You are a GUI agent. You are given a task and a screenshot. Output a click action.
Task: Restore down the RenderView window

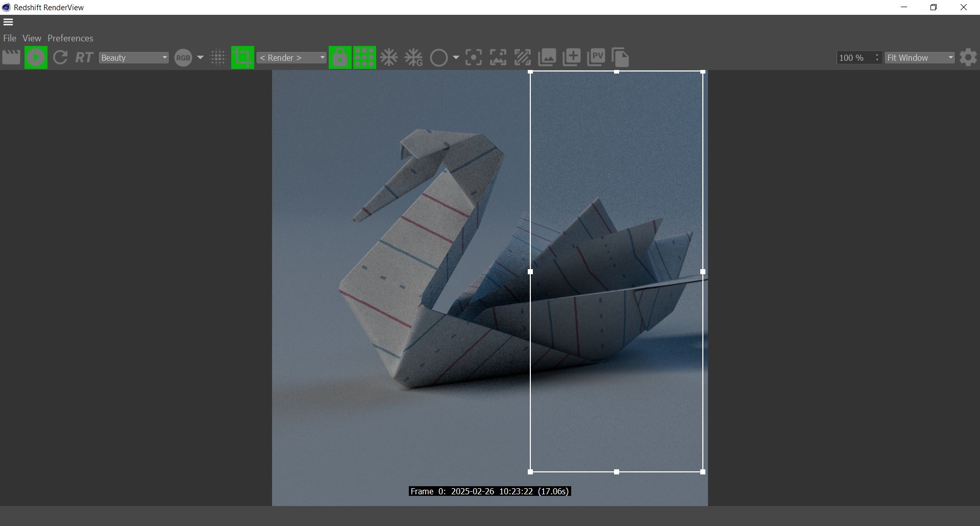click(934, 7)
